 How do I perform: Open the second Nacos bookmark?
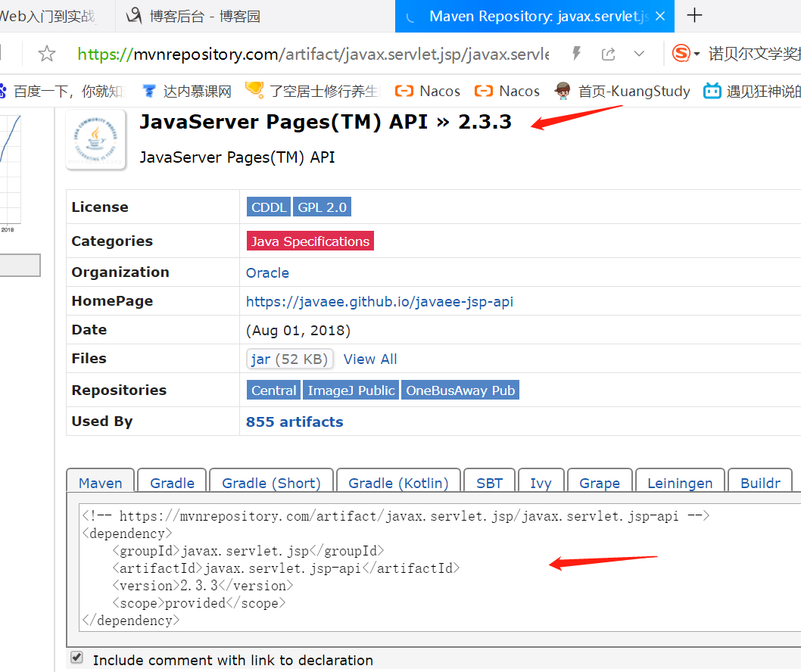click(x=507, y=92)
